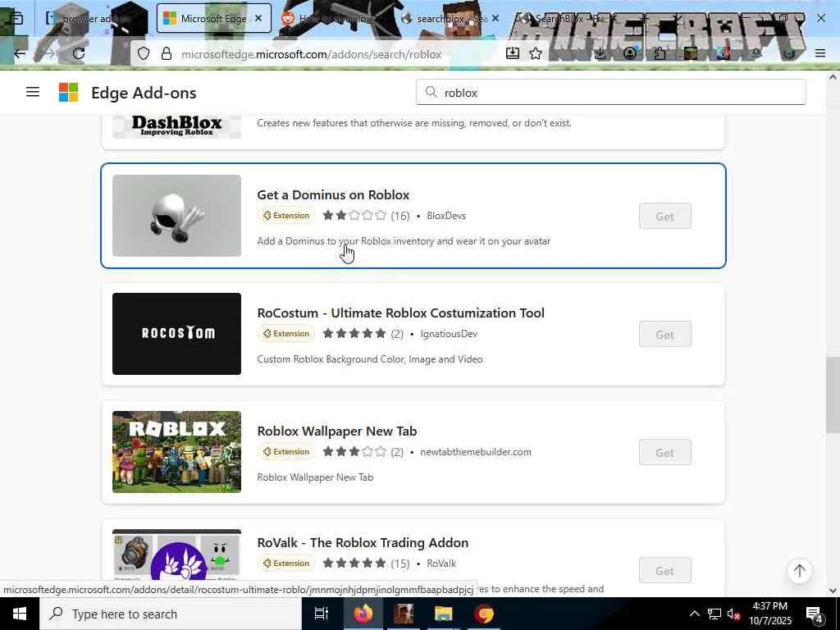
Task: Show site info via the padlock icon
Action: coord(167,53)
